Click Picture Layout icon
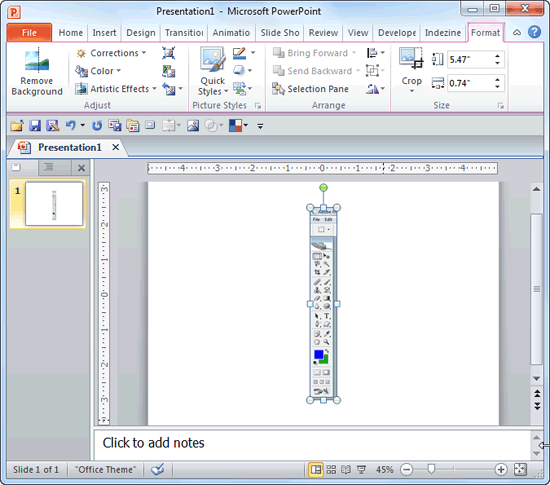This screenshot has height=485, width=550. click(x=240, y=89)
